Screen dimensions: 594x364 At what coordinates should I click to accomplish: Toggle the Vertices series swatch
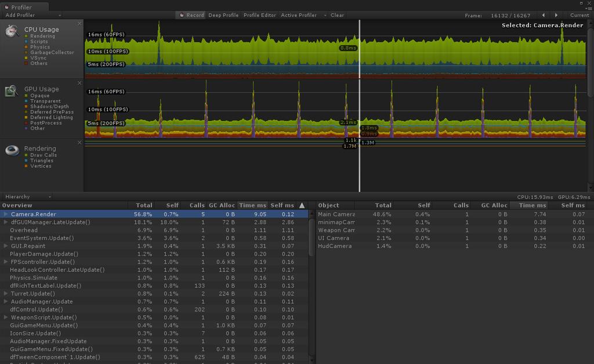pos(26,166)
